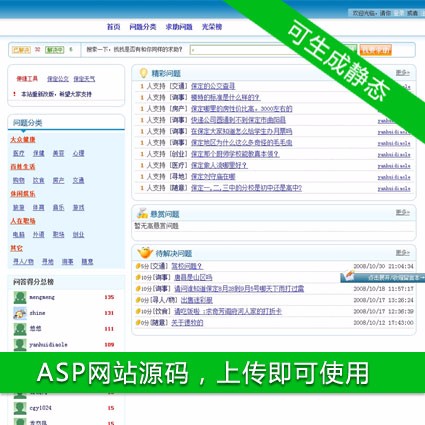The height and width of the screenshot is (425, 425).
Task: Click the money bag icon beside 悬赏问题
Action: coord(142,213)
